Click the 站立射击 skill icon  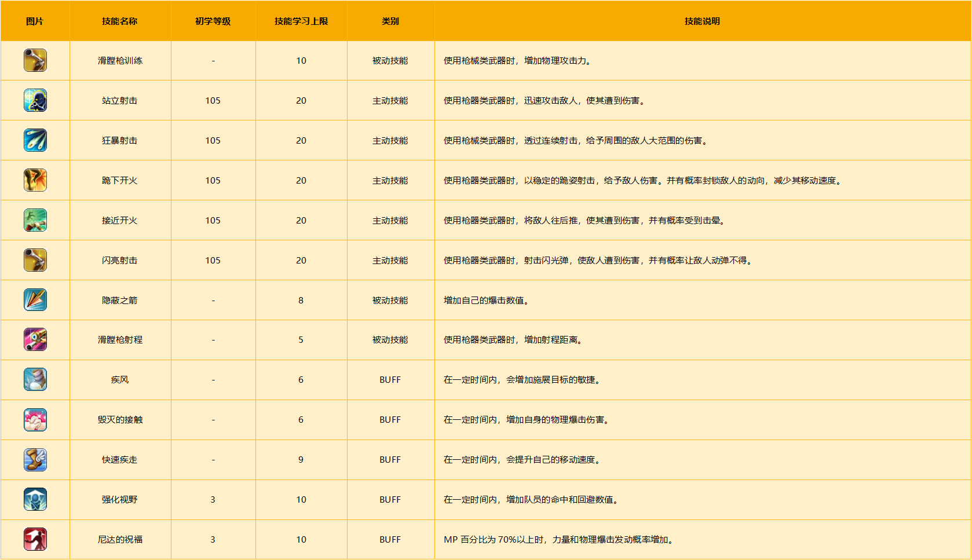[x=35, y=100]
